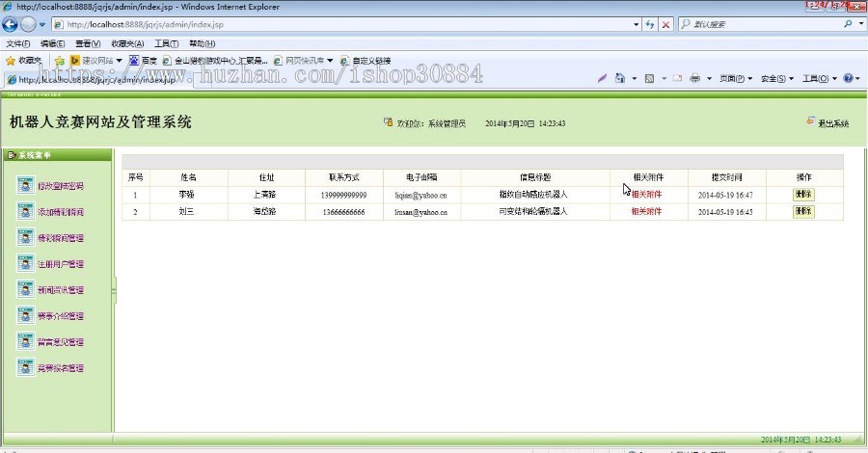Expand the search provider dropdown arrow
The height and width of the screenshot is (453, 868).
[x=861, y=24]
